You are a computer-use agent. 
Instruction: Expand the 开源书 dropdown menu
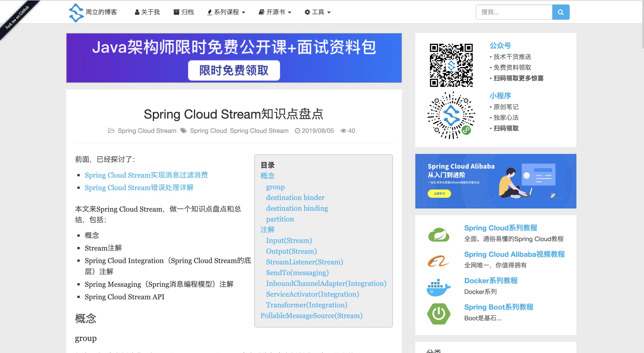coord(275,12)
